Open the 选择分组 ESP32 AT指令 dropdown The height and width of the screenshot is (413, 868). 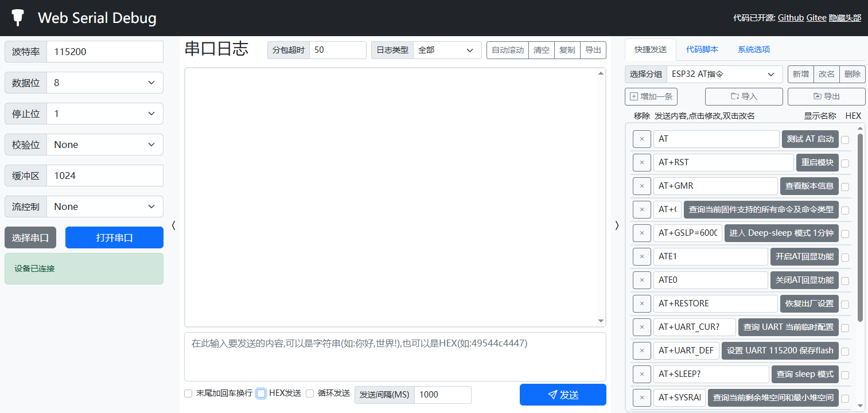click(725, 74)
